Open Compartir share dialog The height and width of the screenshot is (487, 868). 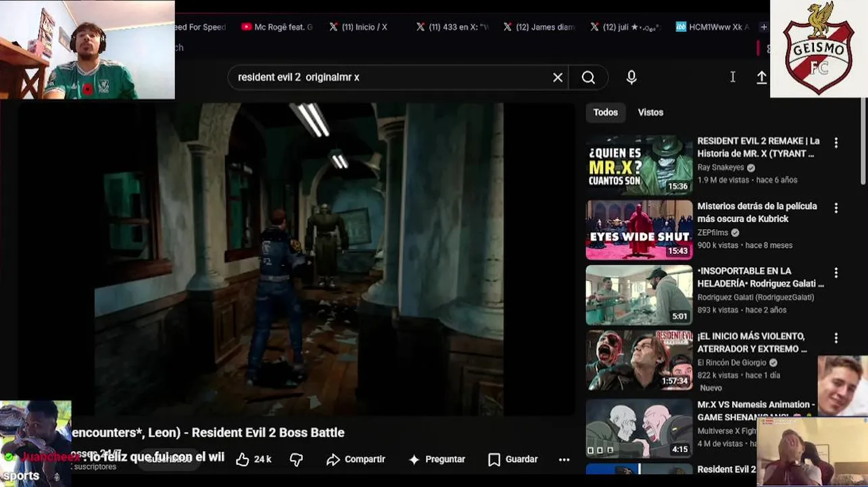tap(356, 459)
